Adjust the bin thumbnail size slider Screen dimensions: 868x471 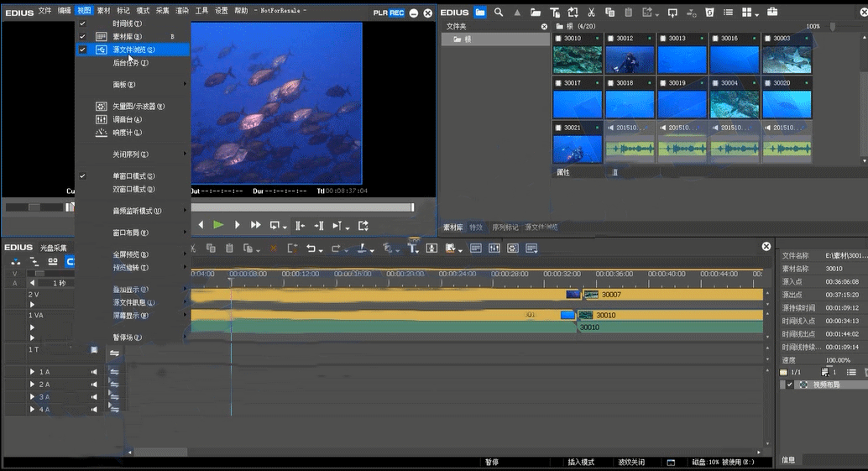pos(833,27)
